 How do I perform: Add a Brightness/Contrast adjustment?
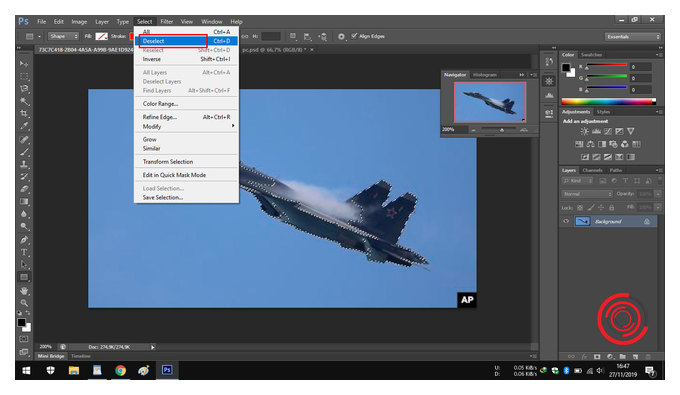(x=585, y=131)
